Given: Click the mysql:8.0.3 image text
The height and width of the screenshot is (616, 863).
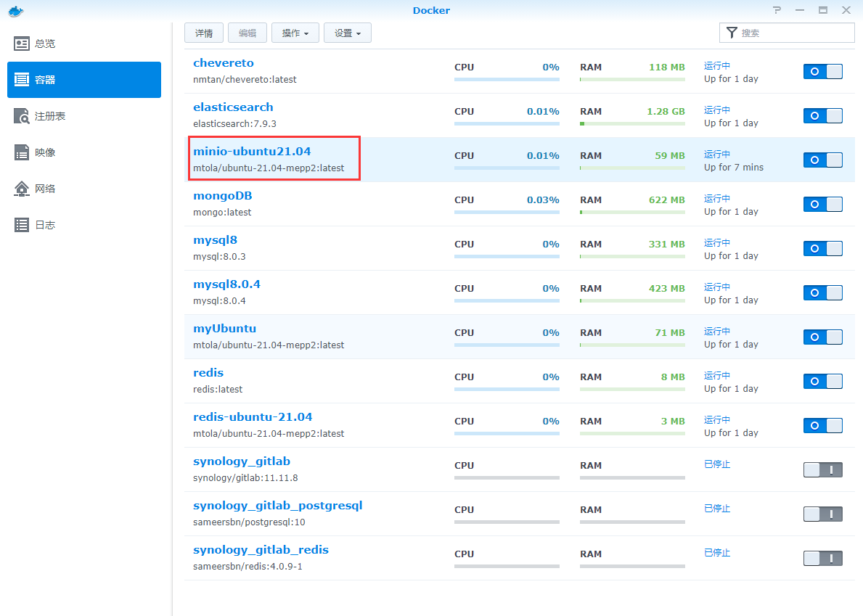Looking at the screenshot, I should (219, 256).
